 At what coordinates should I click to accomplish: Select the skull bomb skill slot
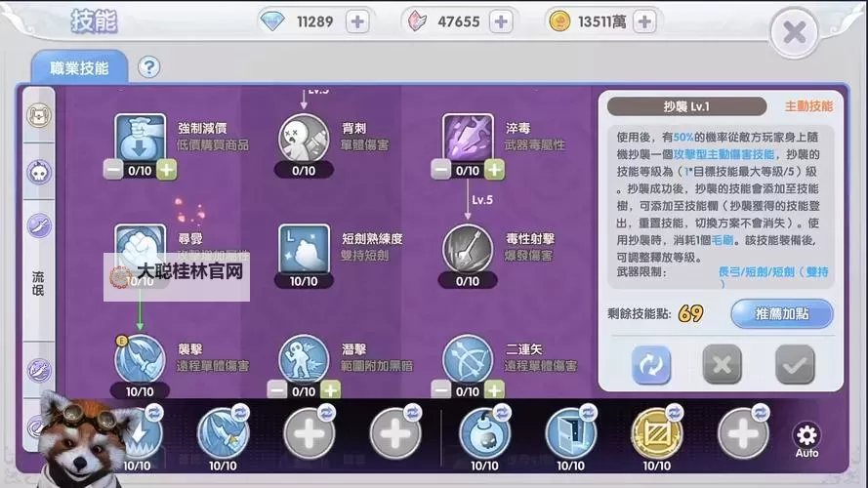[x=484, y=433]
